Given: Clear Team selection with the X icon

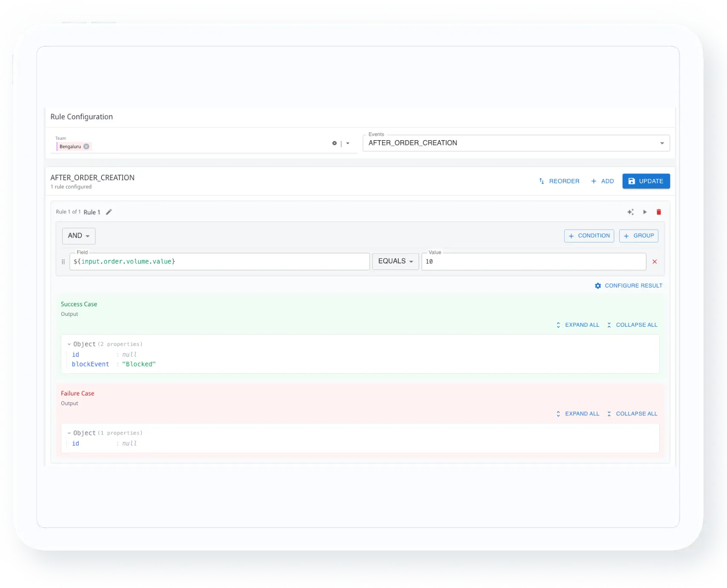Looking at the screenshot, I should coord(334,143).
